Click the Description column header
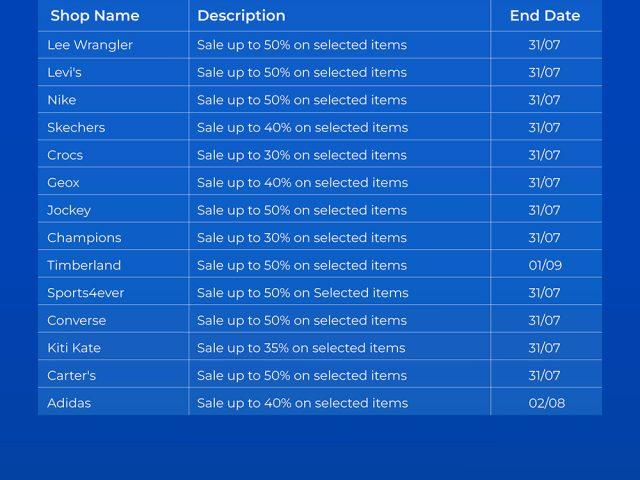 241,16
